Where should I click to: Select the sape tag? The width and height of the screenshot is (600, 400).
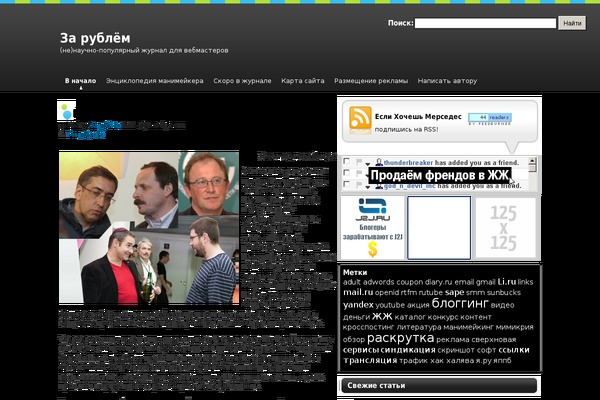tap(454, 292)
